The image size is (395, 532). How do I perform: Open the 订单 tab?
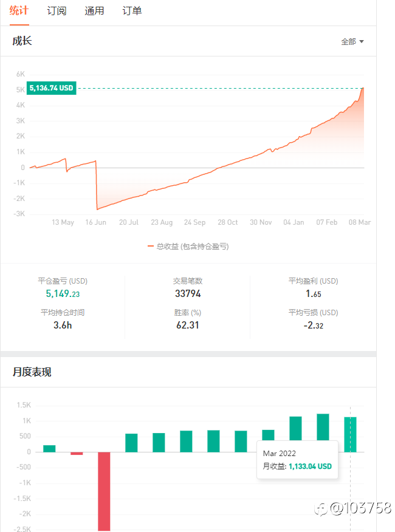coord(132,10)
